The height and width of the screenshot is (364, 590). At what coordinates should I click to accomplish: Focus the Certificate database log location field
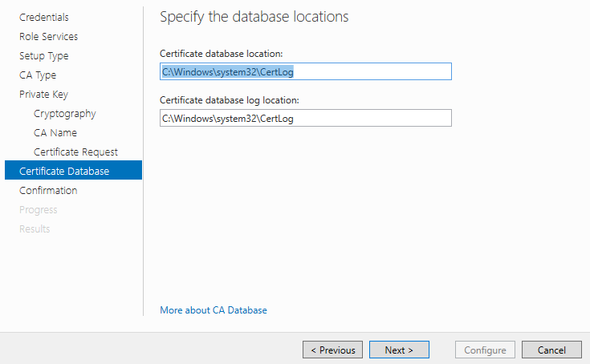[x=306, y=118]
